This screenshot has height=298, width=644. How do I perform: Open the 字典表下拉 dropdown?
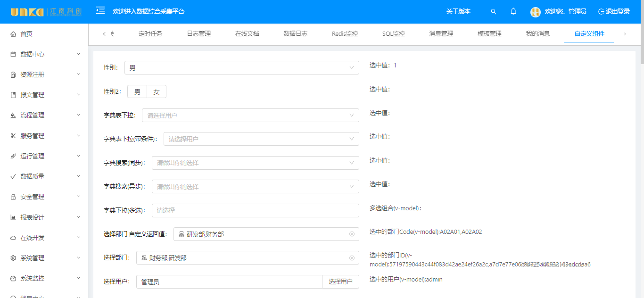click(250, 115)
